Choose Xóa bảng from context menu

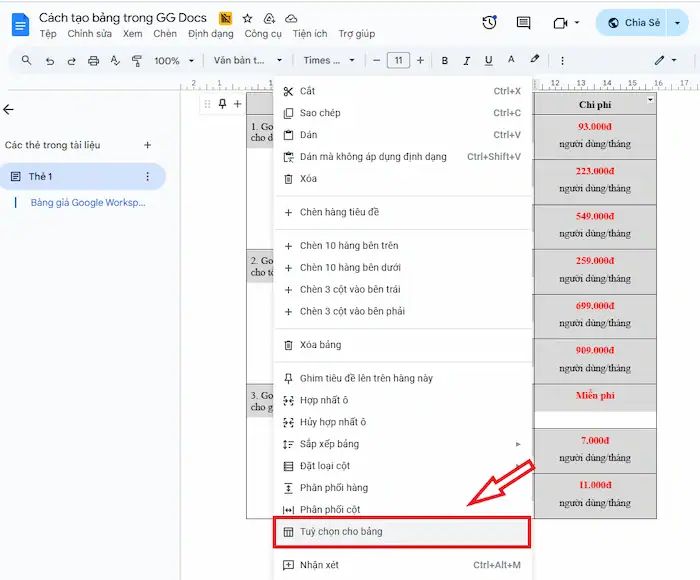tap(320, 345)
